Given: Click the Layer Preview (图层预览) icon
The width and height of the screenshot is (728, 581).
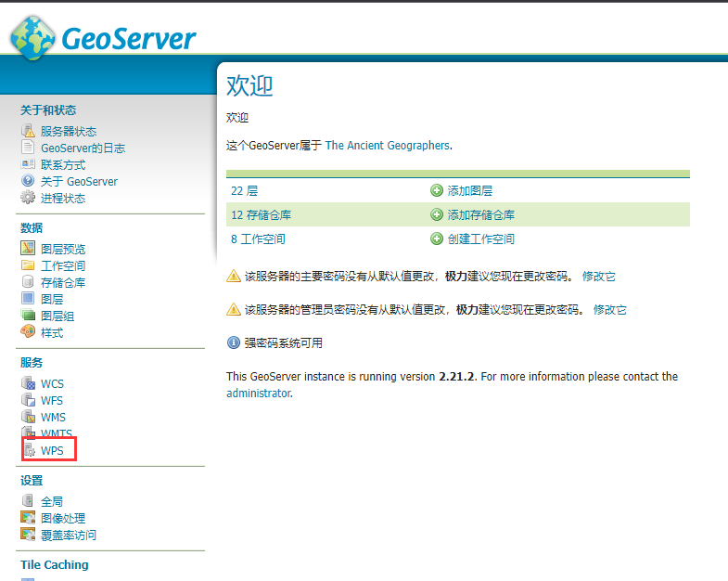Looking at the screenshot, I should click(x=28, y=249).
